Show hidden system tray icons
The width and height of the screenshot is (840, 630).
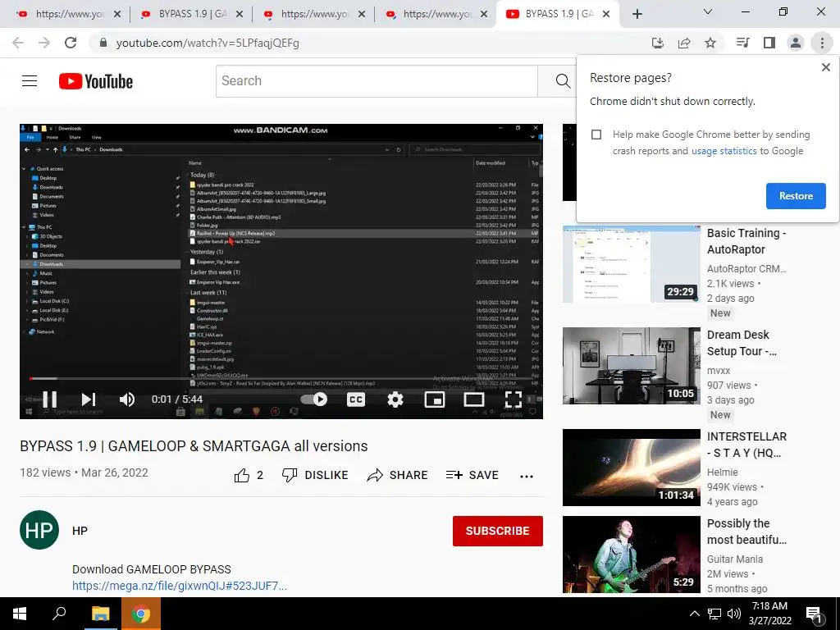694,614
